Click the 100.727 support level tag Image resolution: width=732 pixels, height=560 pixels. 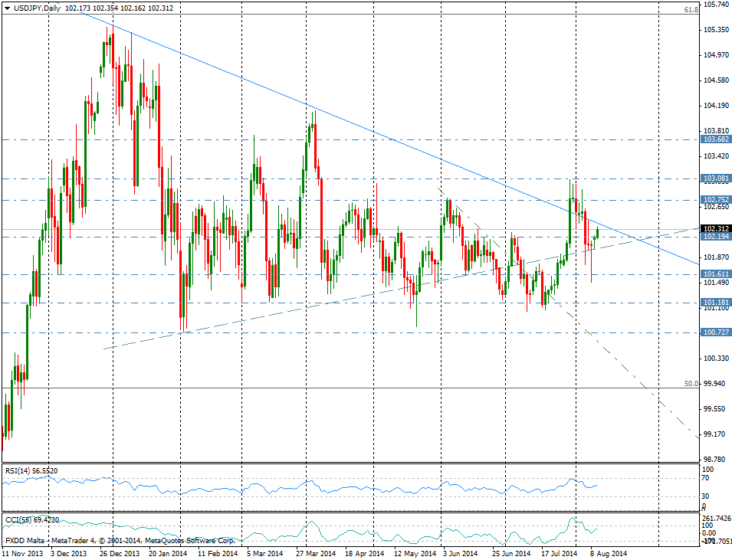point(716,332)
